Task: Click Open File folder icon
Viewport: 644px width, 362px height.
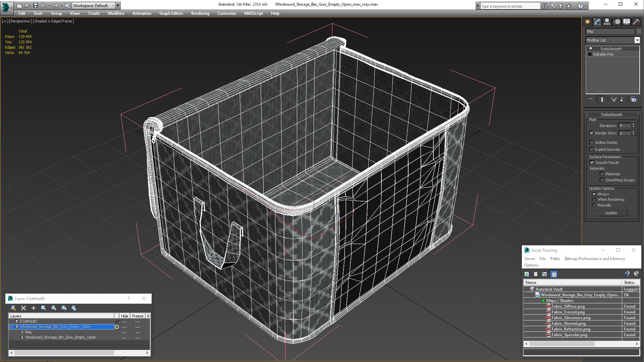Action: click(x=28, y=5)
